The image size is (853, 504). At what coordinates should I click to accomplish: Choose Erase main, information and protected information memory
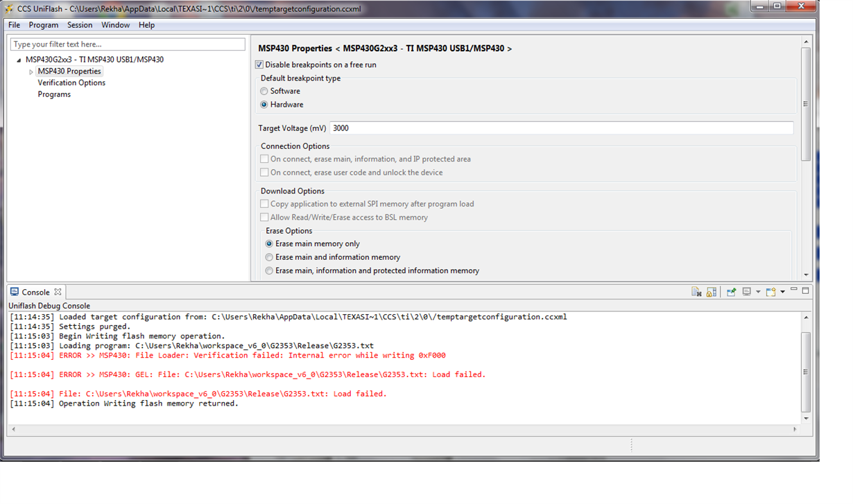coord(270,271)
